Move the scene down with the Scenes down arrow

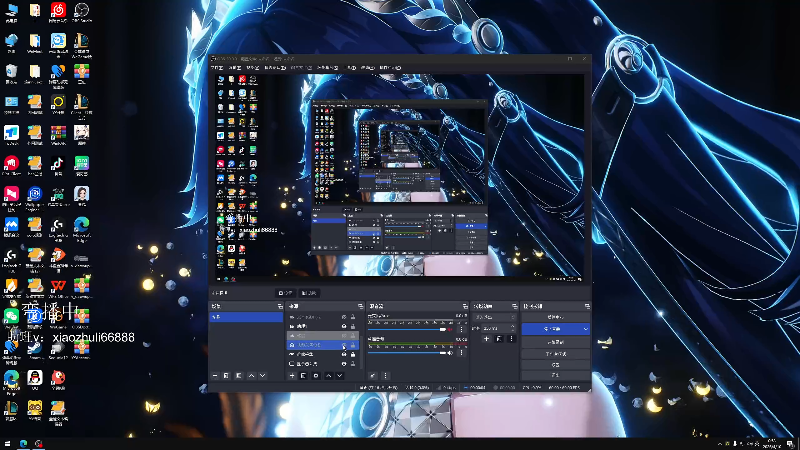(262, 376)
